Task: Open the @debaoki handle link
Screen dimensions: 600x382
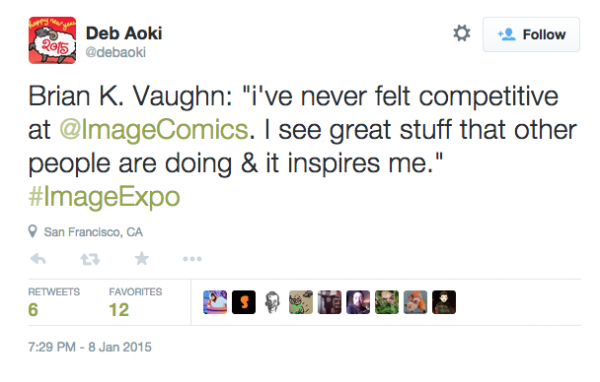Action: point(116,52)
